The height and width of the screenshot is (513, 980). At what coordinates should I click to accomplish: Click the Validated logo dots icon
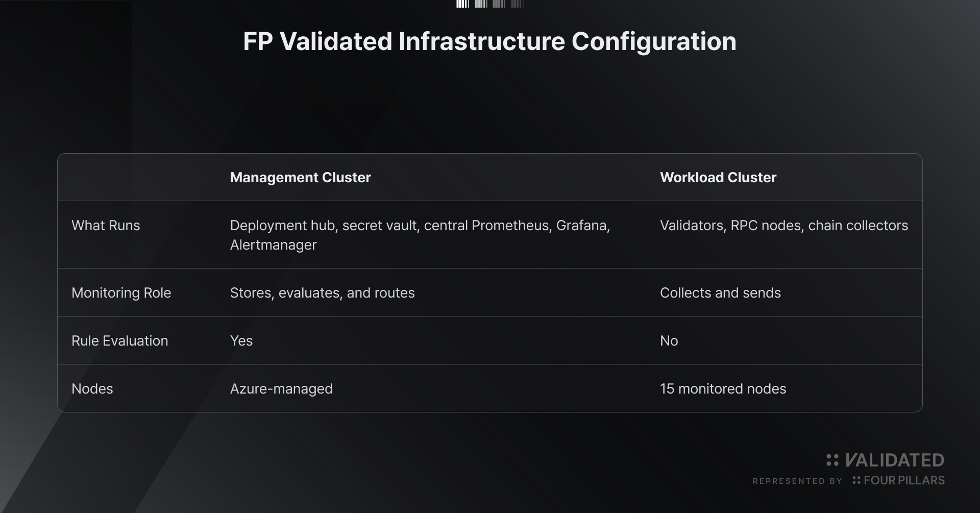pyautogui.click(x=832, y=460)
